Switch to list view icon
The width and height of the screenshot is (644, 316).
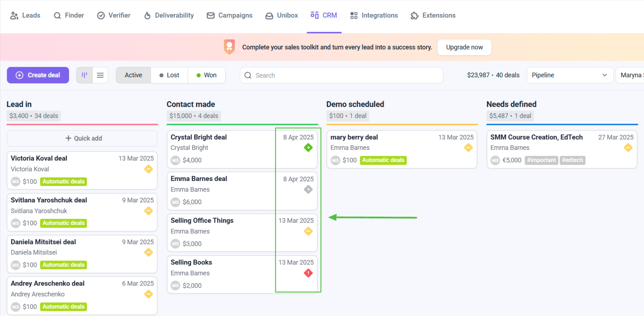coord(100,75)
